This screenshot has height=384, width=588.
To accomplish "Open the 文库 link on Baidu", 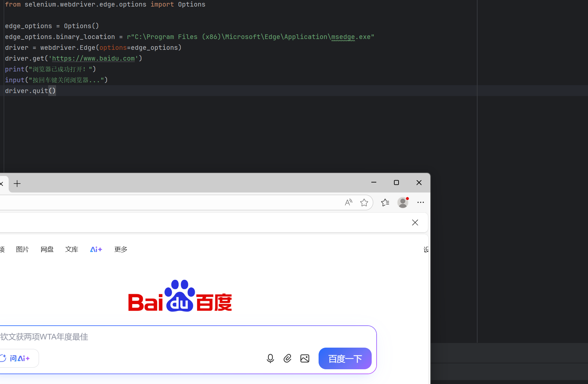I will pos(72,249).
